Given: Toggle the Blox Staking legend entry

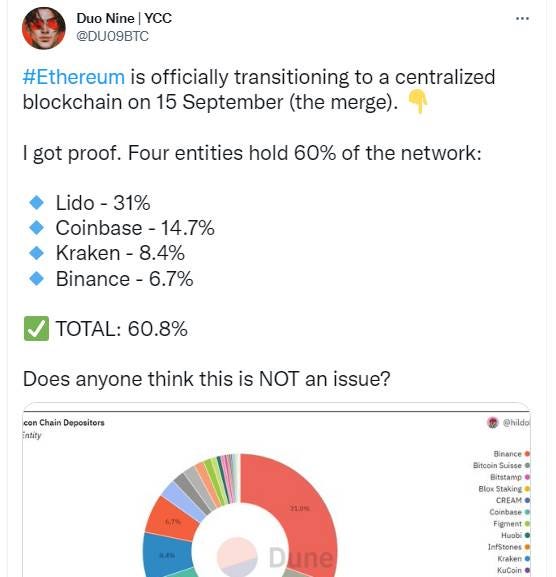Looking at the screenshot, I should pos(504,489).
